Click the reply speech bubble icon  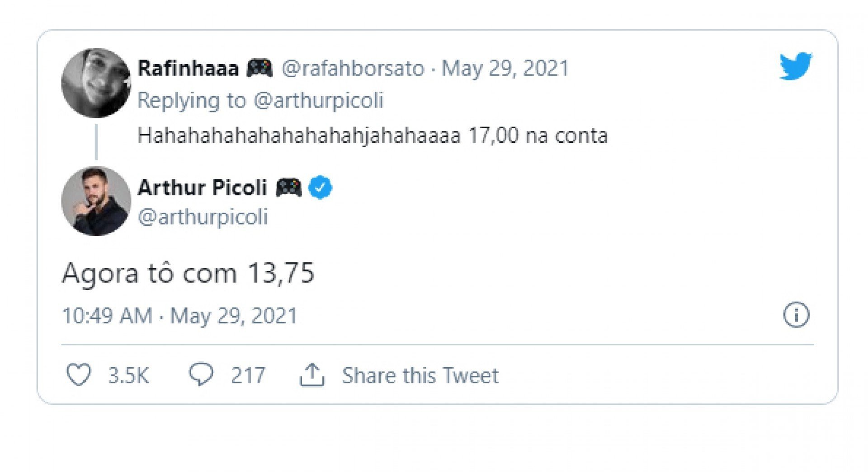tap(201, 374)
